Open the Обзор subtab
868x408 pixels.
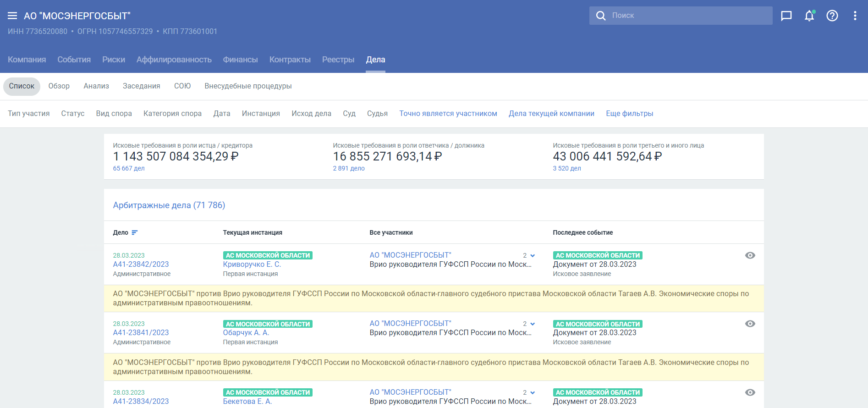[59, 86]
